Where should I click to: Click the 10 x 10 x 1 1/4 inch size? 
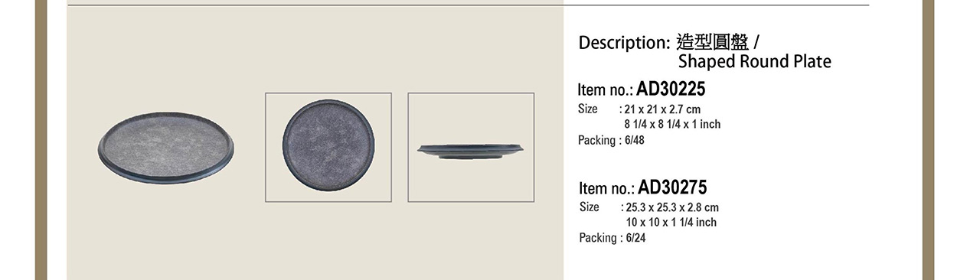[671, 222]
